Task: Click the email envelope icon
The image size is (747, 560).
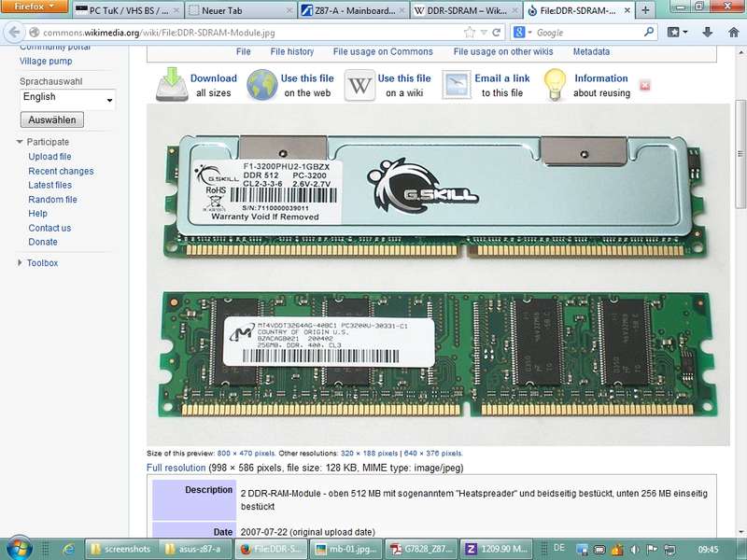Action: pos(457,85)
